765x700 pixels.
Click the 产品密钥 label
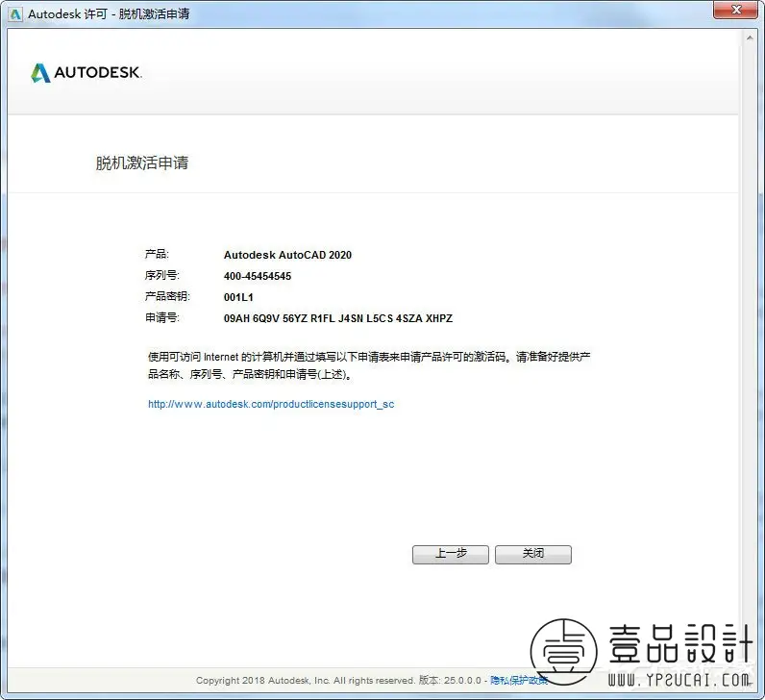pyautogui.click(x=167, y=296)
